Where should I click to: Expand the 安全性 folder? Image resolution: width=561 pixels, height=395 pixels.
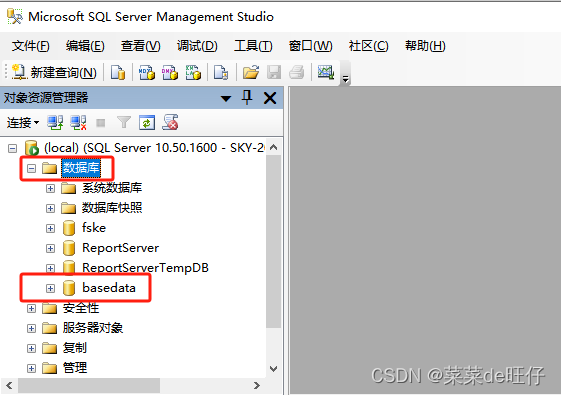pos(31,308)
